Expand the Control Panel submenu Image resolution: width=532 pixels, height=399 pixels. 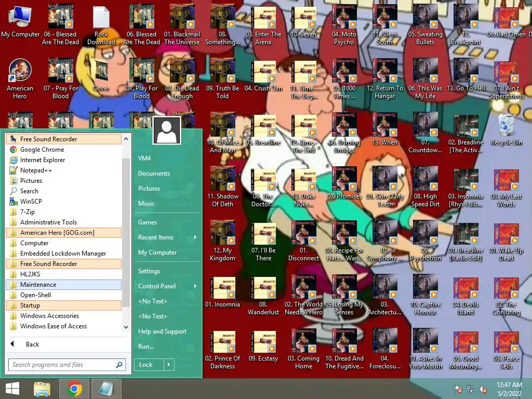pos(167,286)
